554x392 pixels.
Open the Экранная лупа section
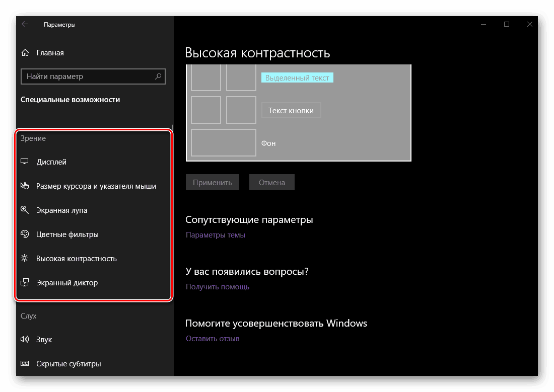(x=62, y=210)
